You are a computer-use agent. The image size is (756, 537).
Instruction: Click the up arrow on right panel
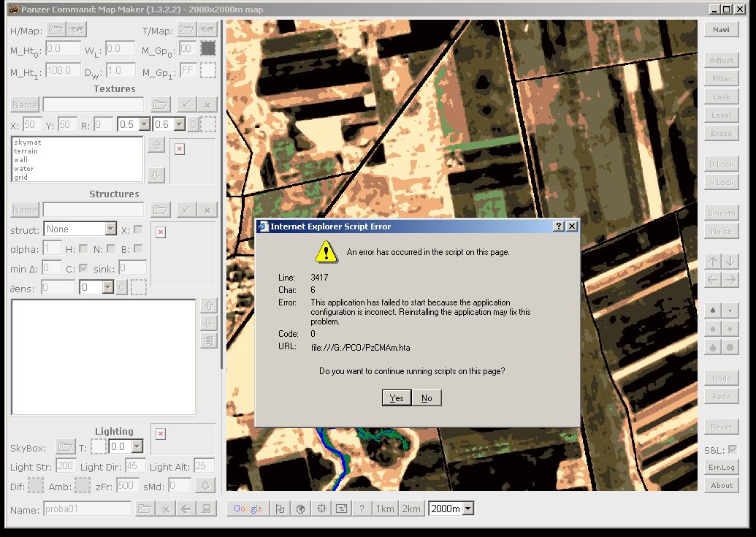(713, 262)
